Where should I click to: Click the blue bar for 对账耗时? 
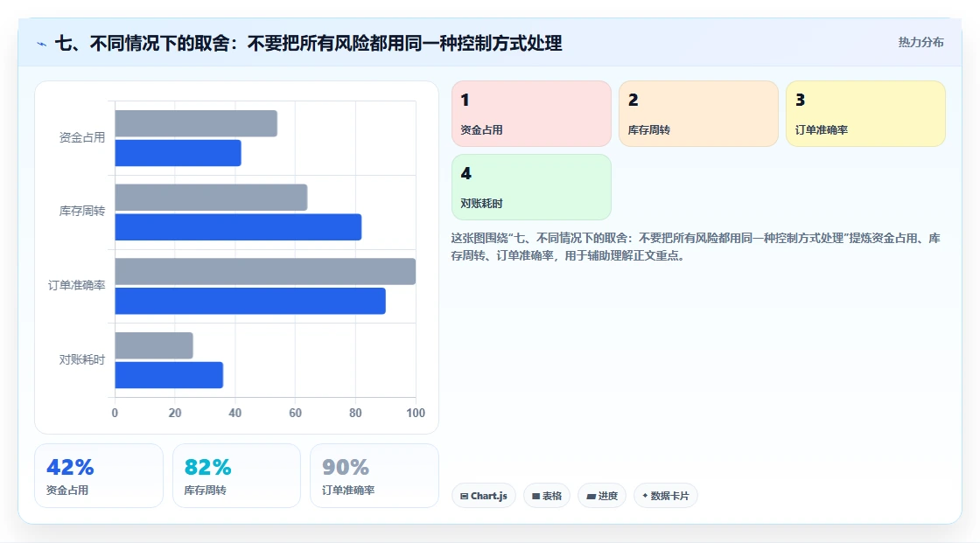[169, 375]
